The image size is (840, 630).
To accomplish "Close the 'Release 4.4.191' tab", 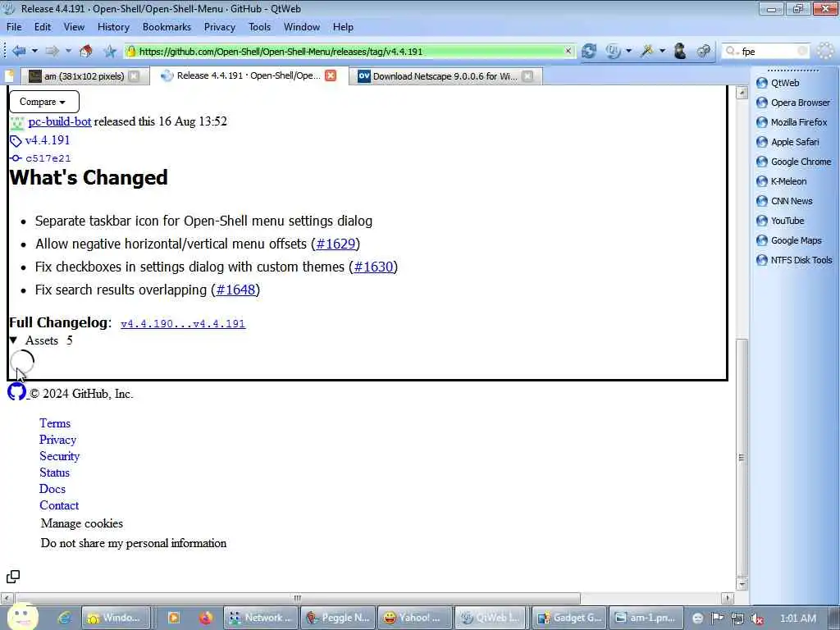I will (331, 75).
